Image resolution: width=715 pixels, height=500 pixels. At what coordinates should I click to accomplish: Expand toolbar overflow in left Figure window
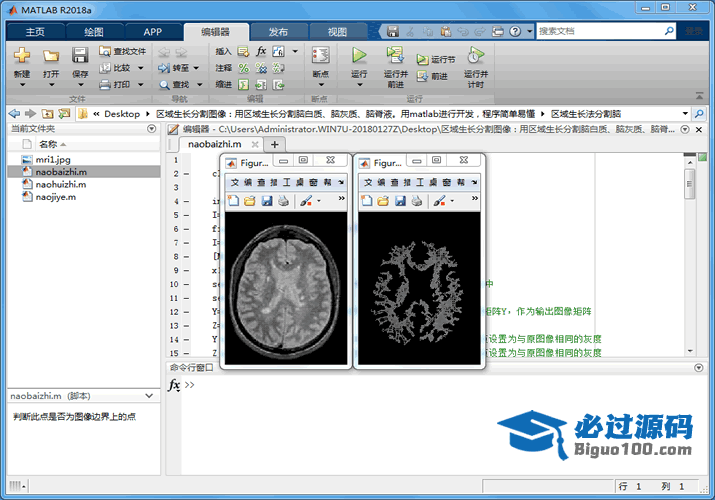[x=342, y=198]
